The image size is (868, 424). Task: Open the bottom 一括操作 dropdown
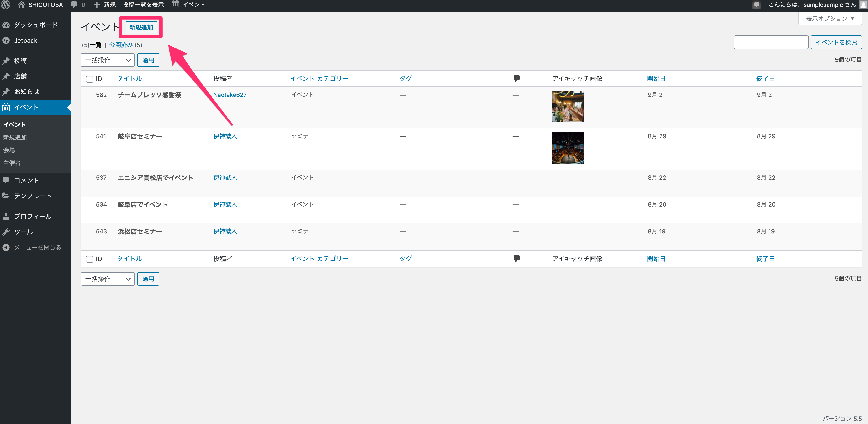pyautogui.click(x=108, y=279)
